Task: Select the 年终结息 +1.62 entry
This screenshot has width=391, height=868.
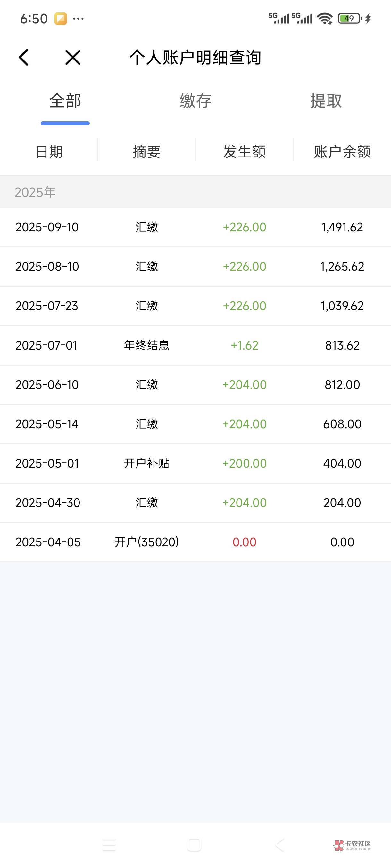Action: tap(195, 345)
